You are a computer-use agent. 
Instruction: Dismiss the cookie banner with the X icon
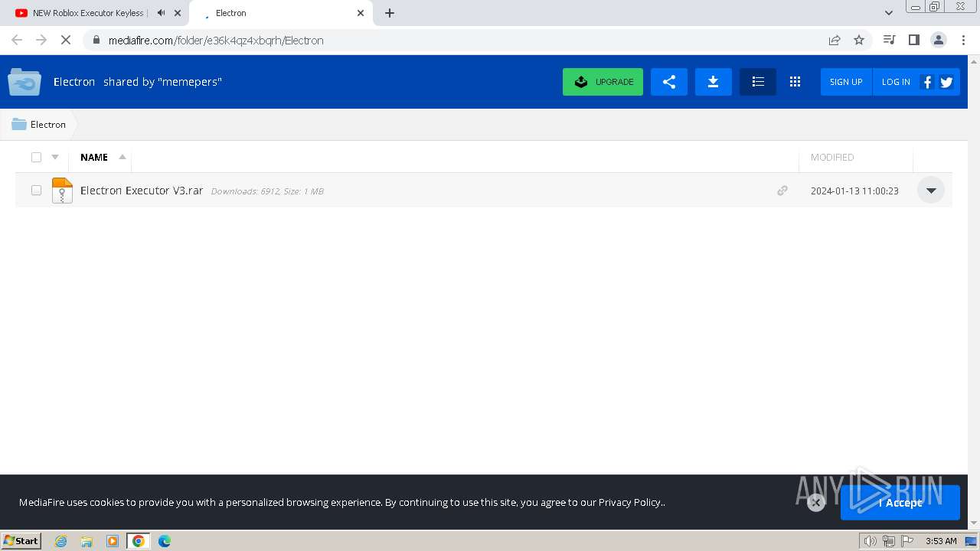816,503
